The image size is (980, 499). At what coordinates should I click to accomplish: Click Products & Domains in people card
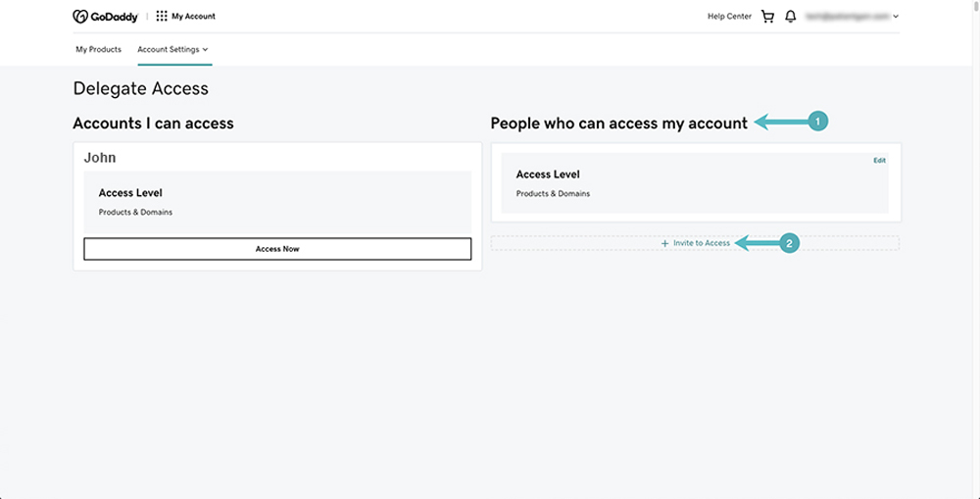pos(553,194)
